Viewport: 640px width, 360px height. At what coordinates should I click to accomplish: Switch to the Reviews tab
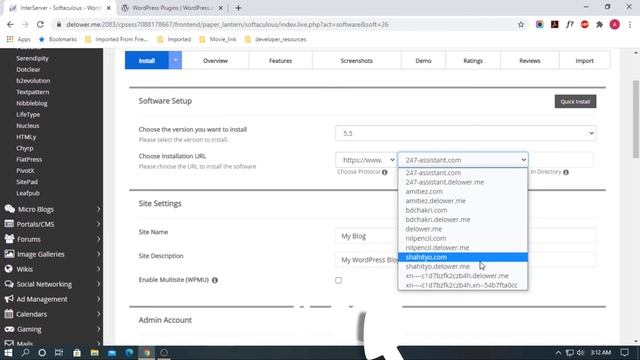click(x=530, y=60)
